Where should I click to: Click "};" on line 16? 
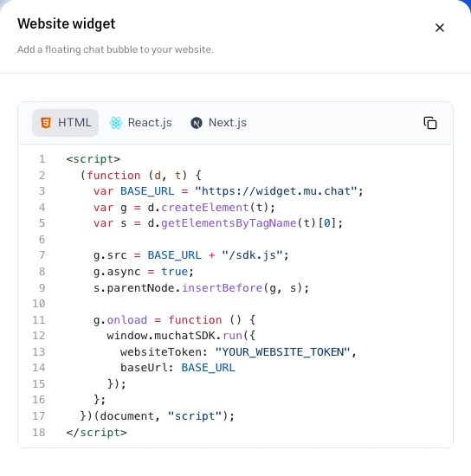click(100, 400)
